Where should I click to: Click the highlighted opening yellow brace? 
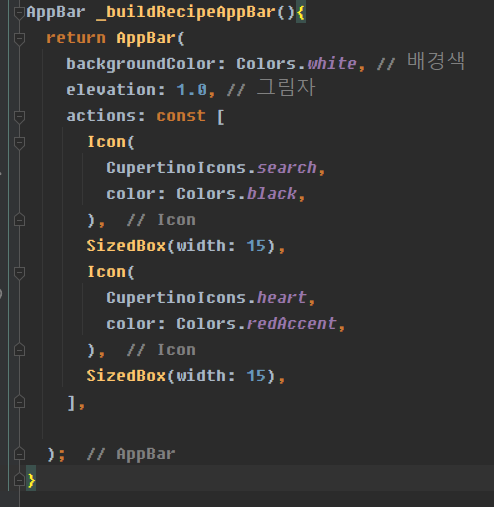coord(301,13)
